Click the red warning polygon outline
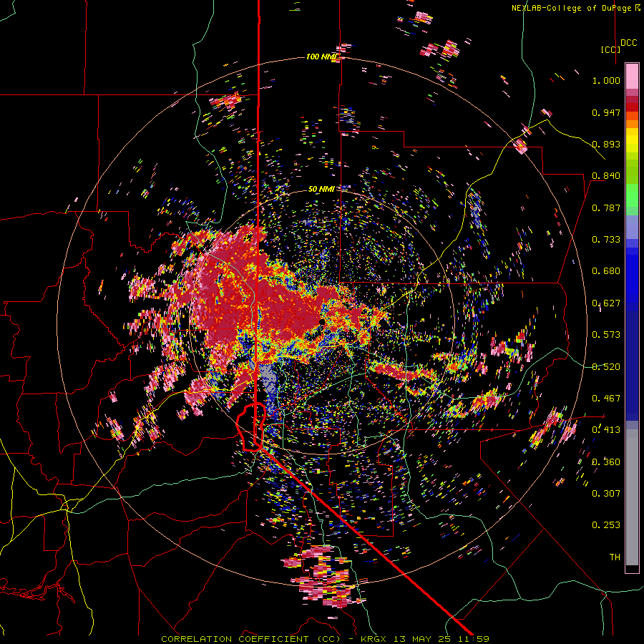Screen dimensions: 644x644 [x=251, y=427]
